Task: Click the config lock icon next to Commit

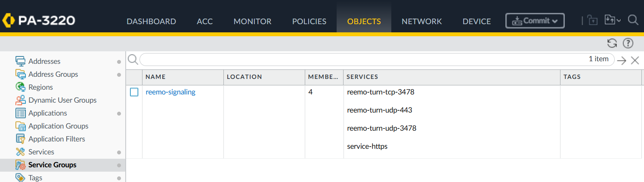Action: click(x=593, y=20)
